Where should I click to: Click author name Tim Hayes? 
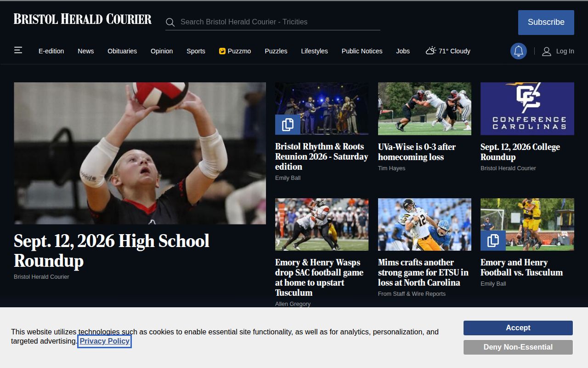pos(391,168)
